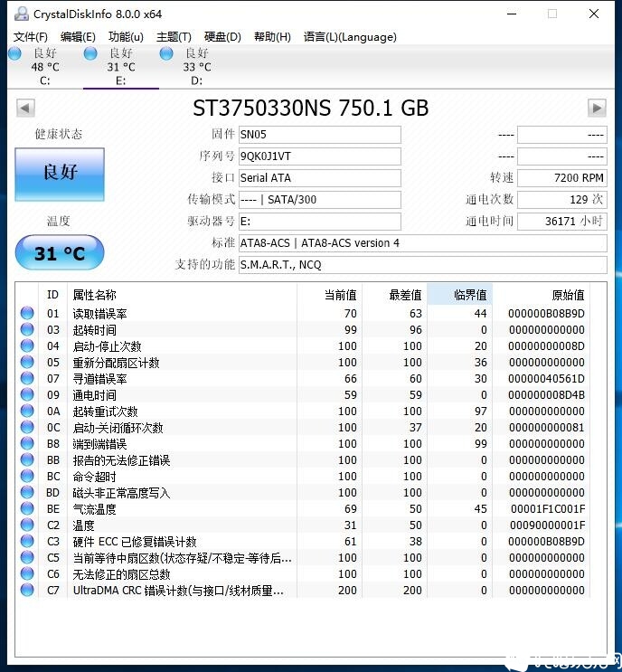Click the 原始值 column header

coord(542,295)
